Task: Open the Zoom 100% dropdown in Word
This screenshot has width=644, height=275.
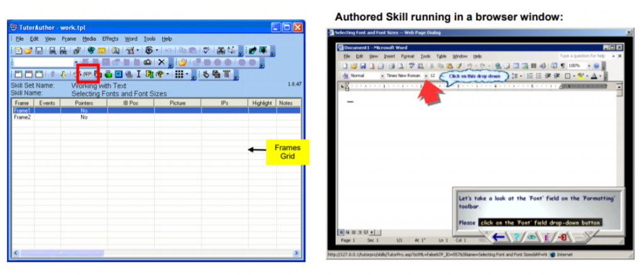Action: coord(589,65)
